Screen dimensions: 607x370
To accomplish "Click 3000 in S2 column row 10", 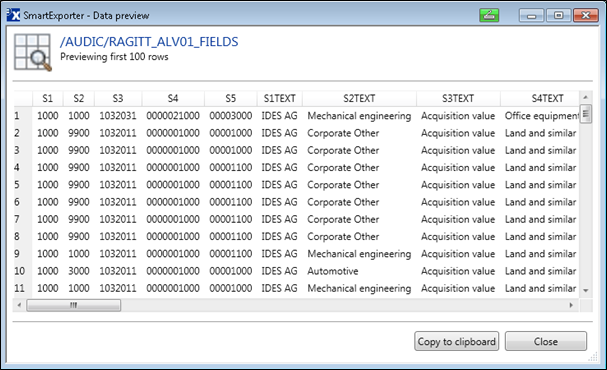I will click(79, 271).
